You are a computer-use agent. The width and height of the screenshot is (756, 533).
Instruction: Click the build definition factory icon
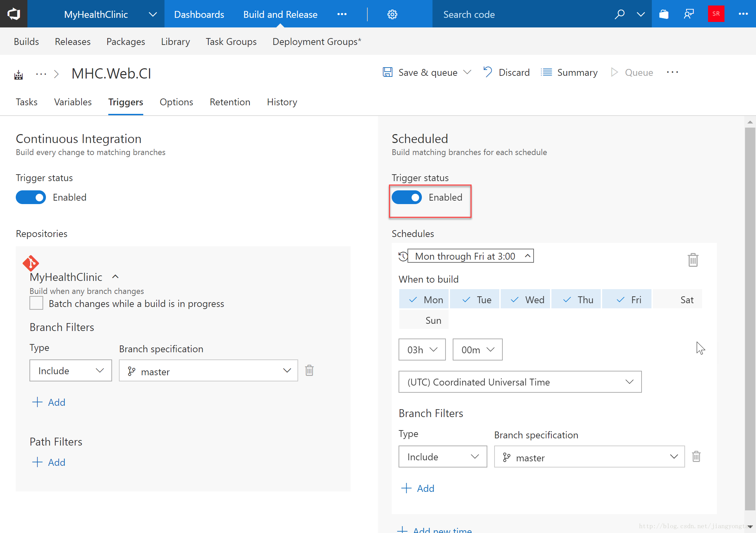(x=19, y=74)
